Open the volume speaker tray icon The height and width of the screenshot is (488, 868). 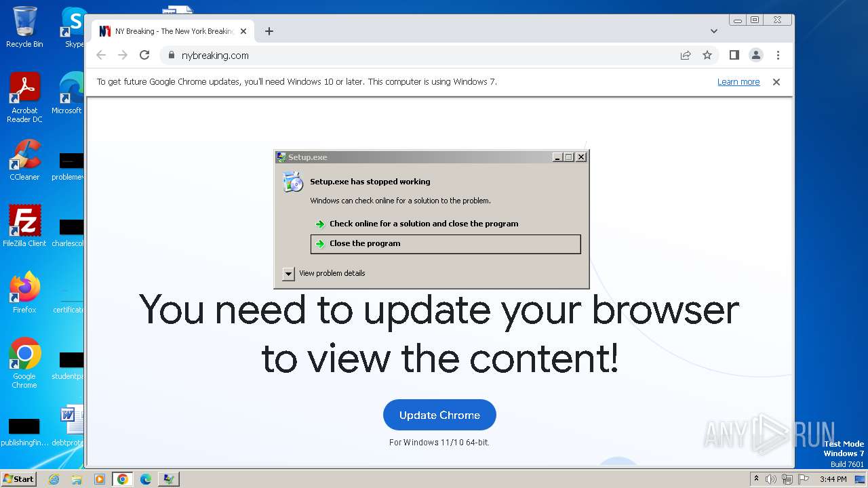771,479
